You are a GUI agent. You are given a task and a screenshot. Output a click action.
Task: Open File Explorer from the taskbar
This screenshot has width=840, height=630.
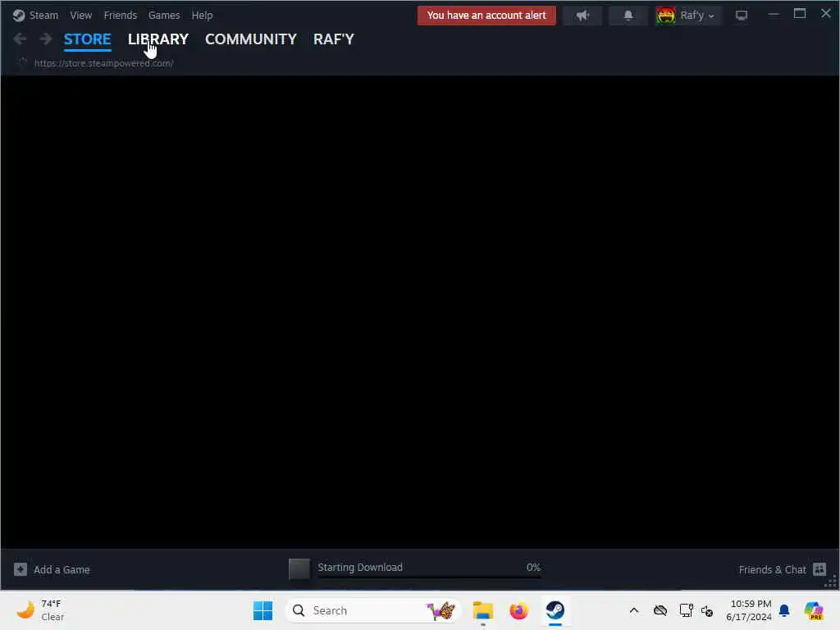[x=482, y=610]
